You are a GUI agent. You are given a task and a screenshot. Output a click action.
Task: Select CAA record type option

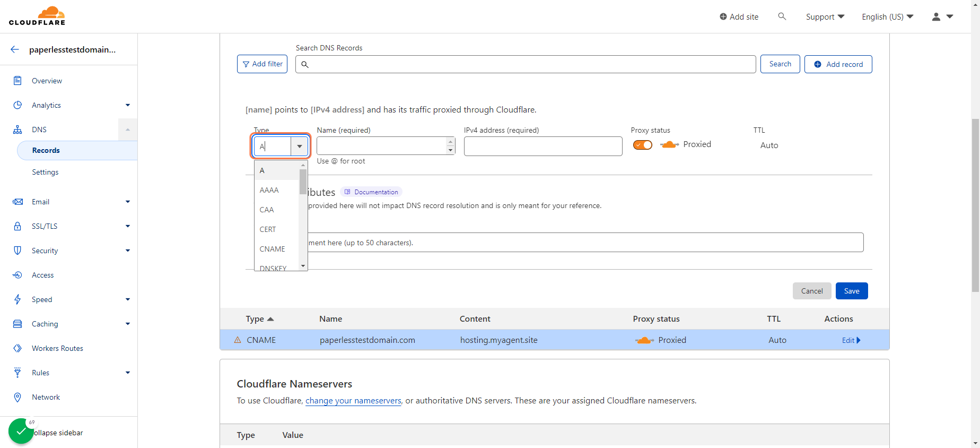click(x=277, y=210)
